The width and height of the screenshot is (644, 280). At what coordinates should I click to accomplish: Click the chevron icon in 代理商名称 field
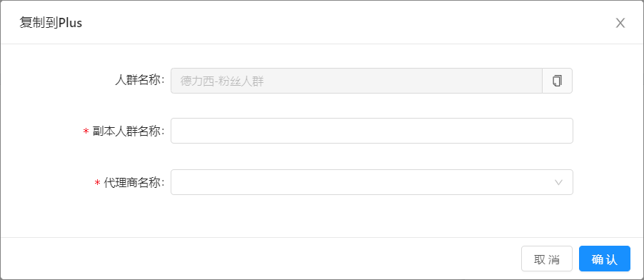[558, 182]
